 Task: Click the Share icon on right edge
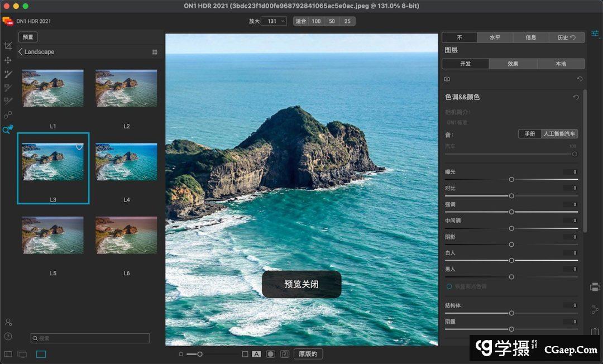tap(595, 309)
